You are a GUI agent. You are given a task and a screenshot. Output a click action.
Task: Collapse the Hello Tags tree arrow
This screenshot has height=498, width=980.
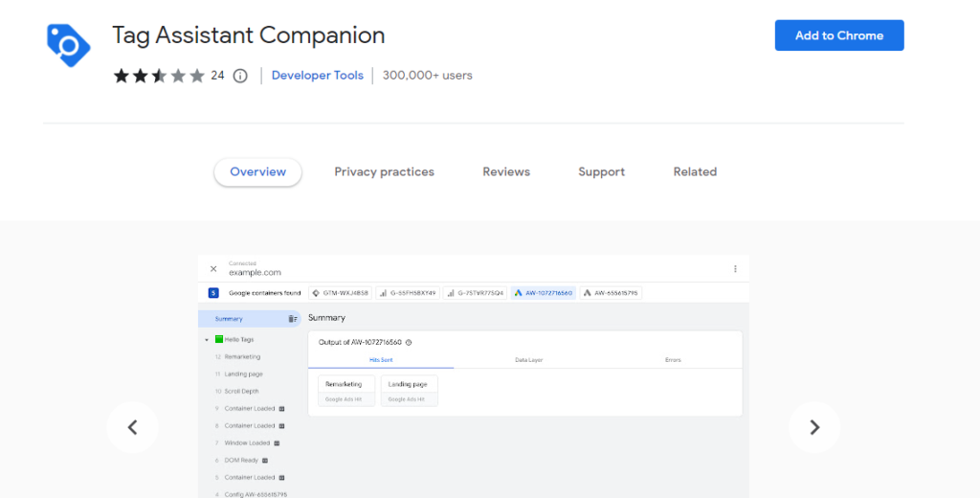207,340
